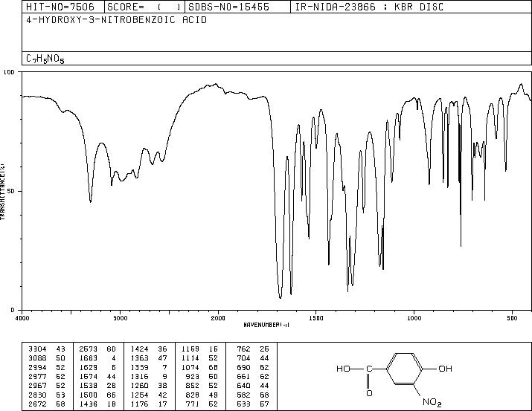
Task: Click the peak table entry 1424
Action: point(139,349)
